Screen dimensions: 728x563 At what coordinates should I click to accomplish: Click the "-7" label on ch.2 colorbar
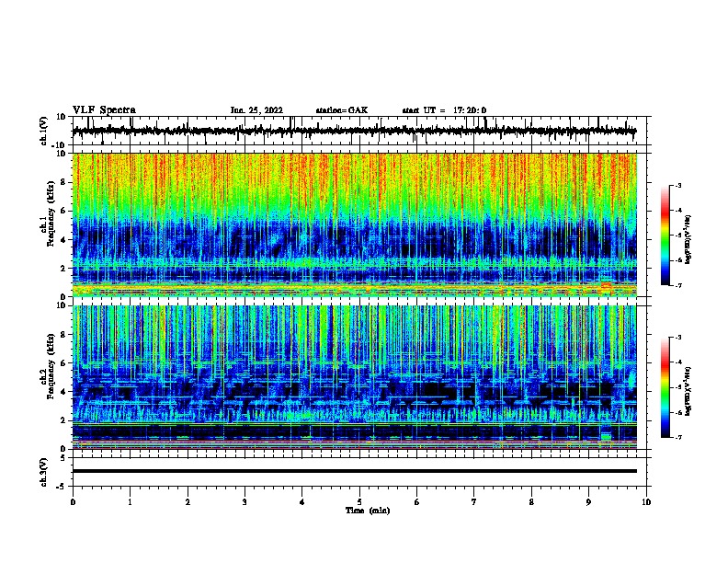tap(677, 437)
